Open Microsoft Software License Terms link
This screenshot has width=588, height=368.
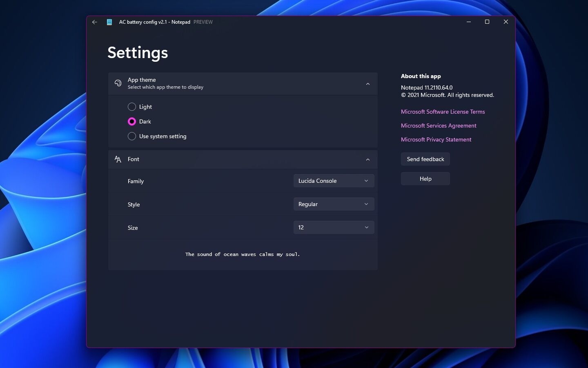pos(443,112)
